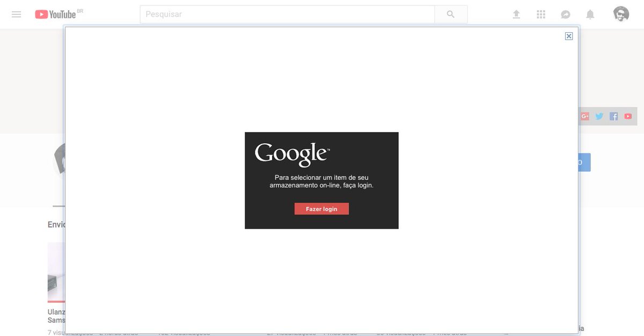Click the Google logo in dialog
The image size is (644, 336).
pos(292,155)
